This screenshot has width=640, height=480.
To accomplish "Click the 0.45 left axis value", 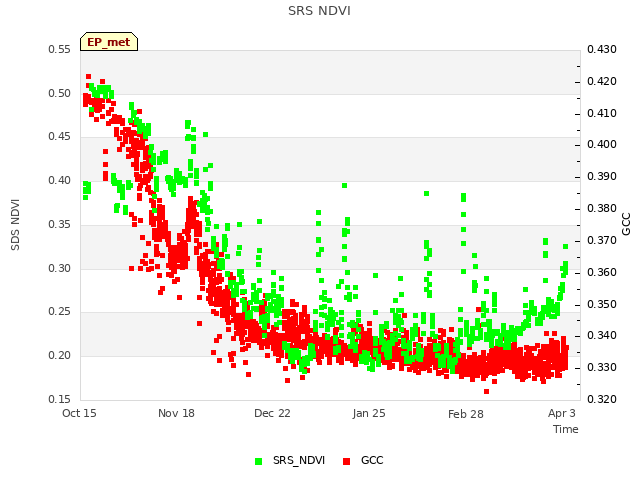I will tap(60, 136).
